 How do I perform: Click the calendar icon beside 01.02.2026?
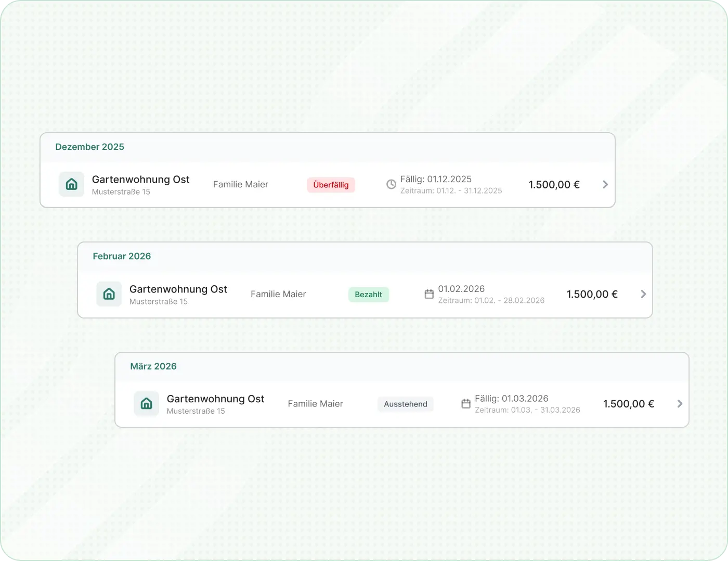429,294
